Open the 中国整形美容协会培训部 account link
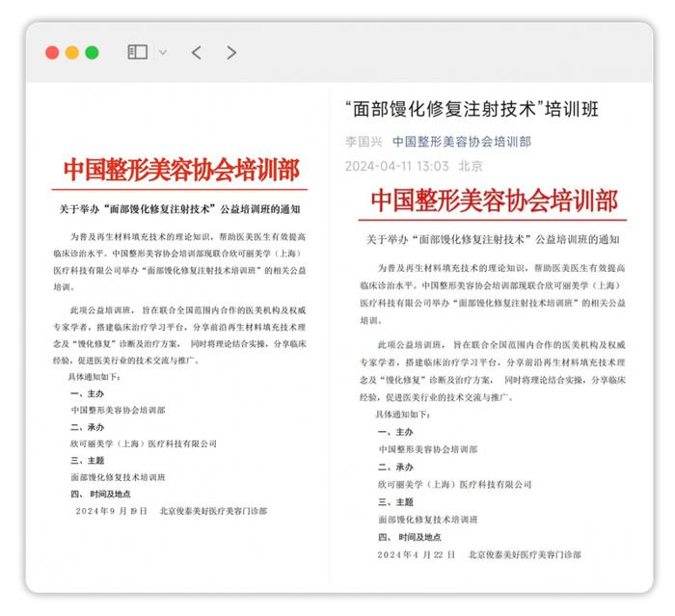 pyautogui.click(x=462, y=142)
